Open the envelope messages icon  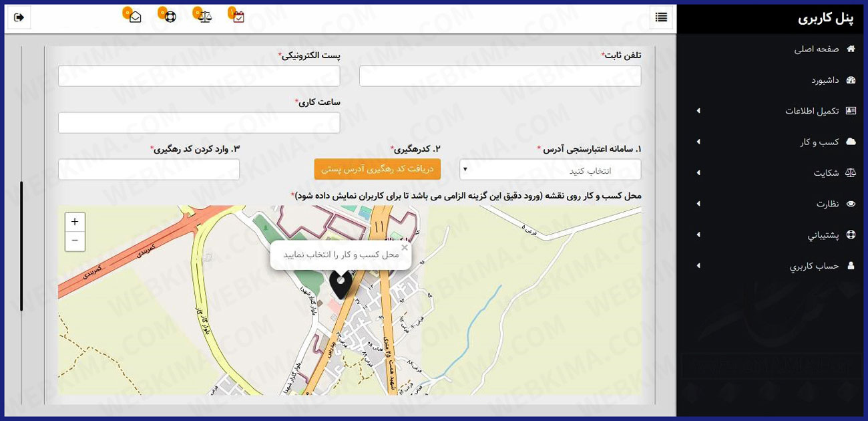(x=136, y=17)
